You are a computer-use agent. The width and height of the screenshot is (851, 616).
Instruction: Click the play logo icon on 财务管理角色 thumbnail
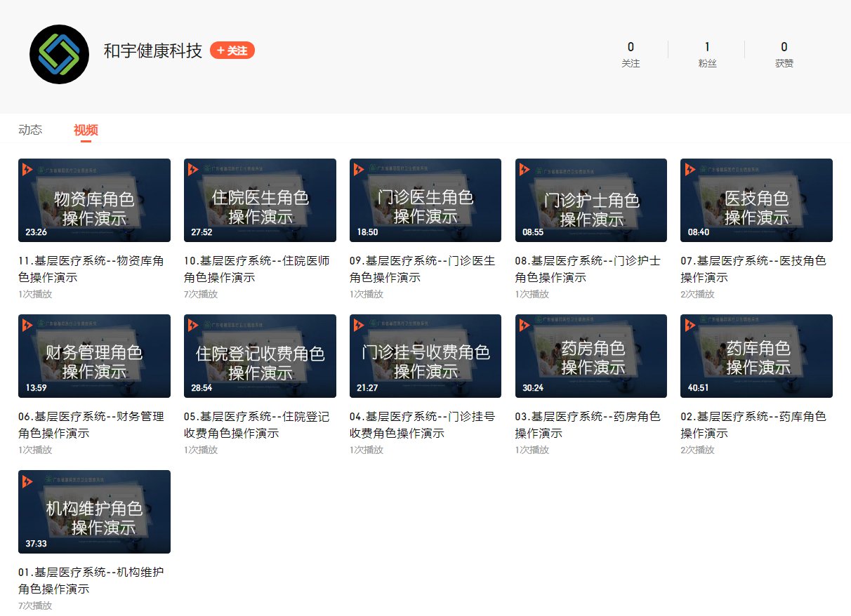[27, 325]
